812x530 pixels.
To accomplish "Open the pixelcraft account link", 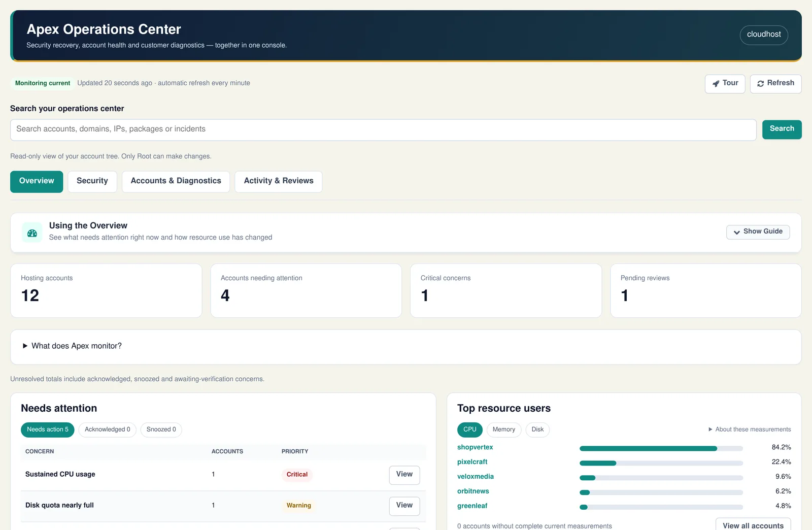I will click(472, 462).
